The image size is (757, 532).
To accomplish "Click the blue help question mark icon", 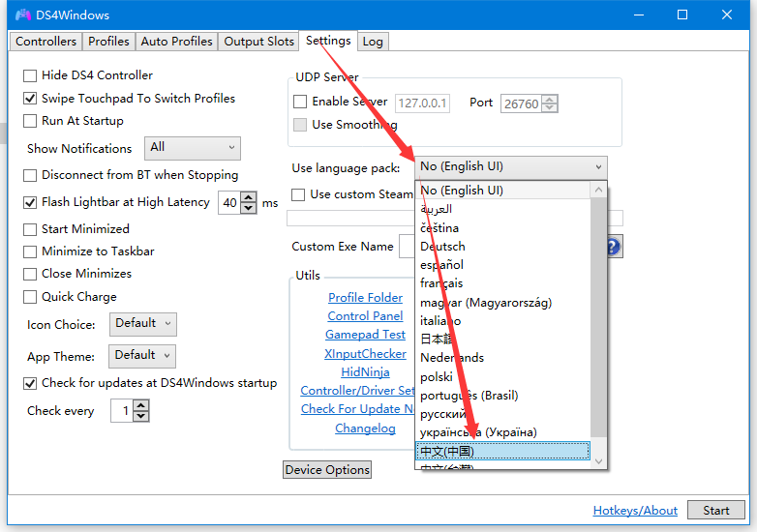I will [x=614, y=247].
